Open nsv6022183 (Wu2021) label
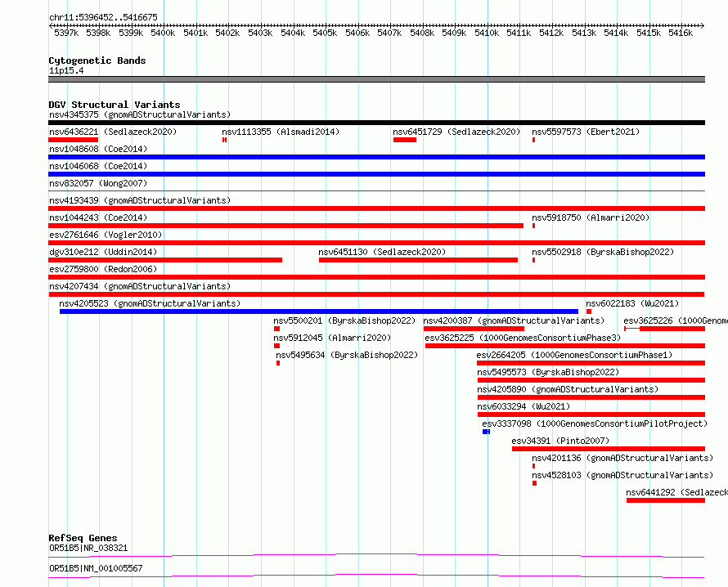728x587 pixels. [x=632, y=303]
